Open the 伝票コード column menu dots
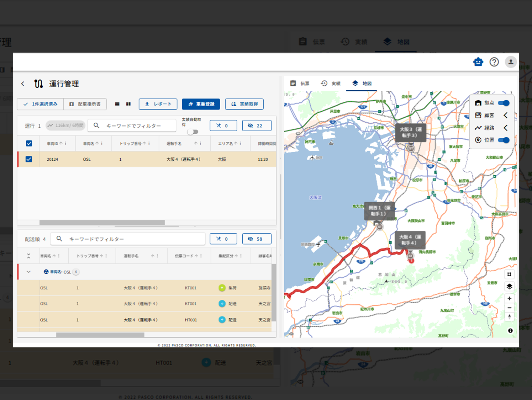 201,256
